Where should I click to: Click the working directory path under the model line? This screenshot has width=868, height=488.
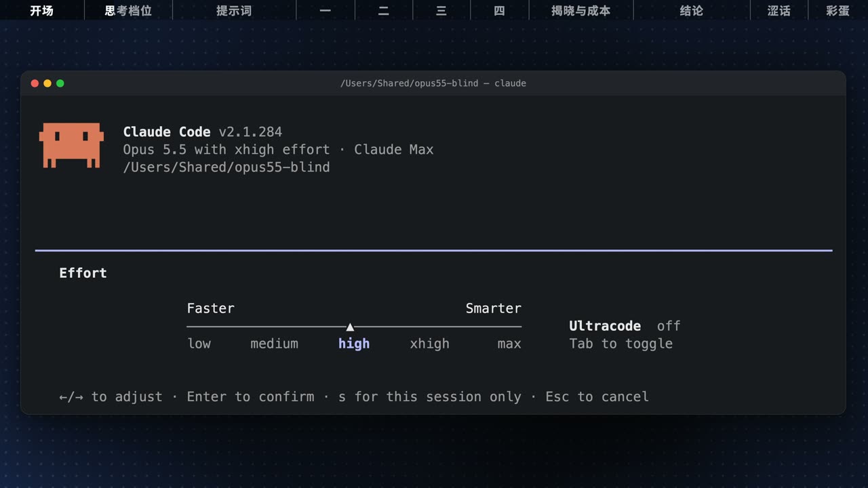(x=226, y=167)
